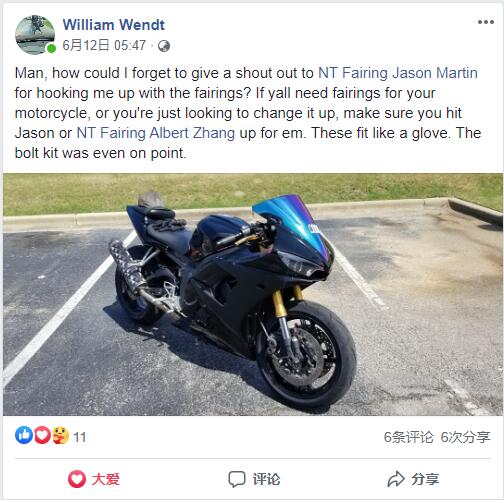Image resolution: width=504 pixels, height=500 pixels.
Task: Show the 11 people who reacted
Action: (80, 437)
